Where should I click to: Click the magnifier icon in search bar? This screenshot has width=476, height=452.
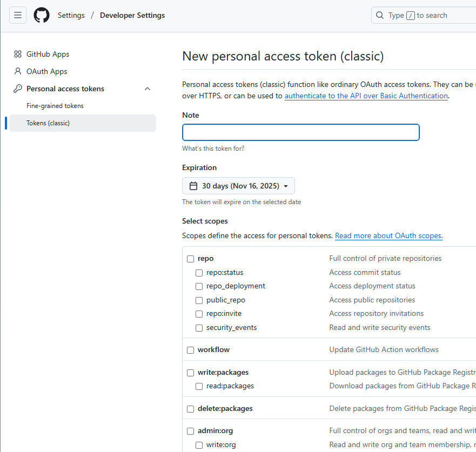point(380,15)
